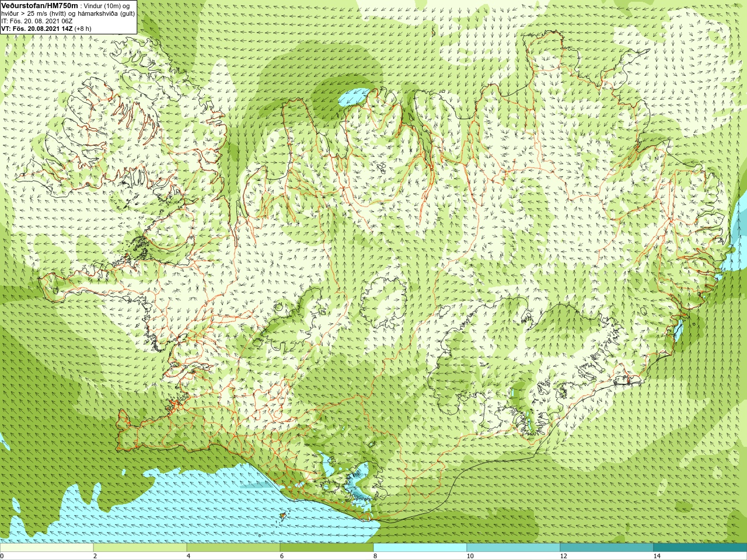Select the medium green 4–6 legend swatch
The image size is (747, 560).
(x=233, y=548)
